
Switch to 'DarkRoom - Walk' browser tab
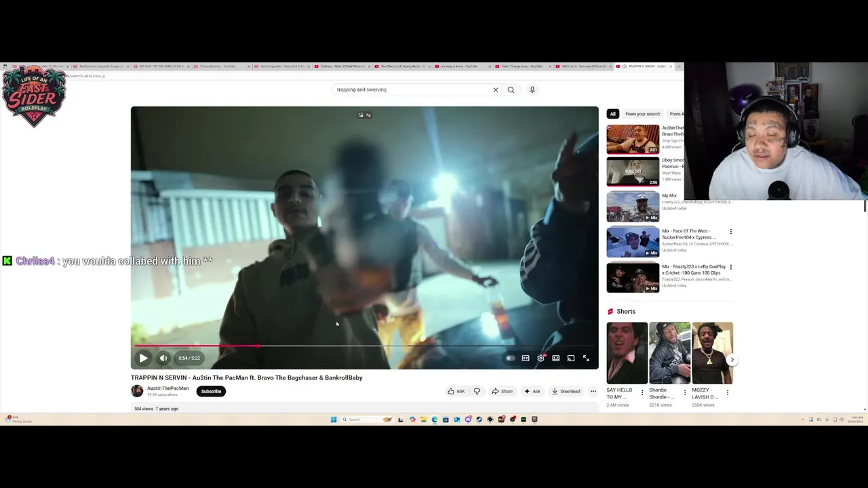(x=341, y=66)
